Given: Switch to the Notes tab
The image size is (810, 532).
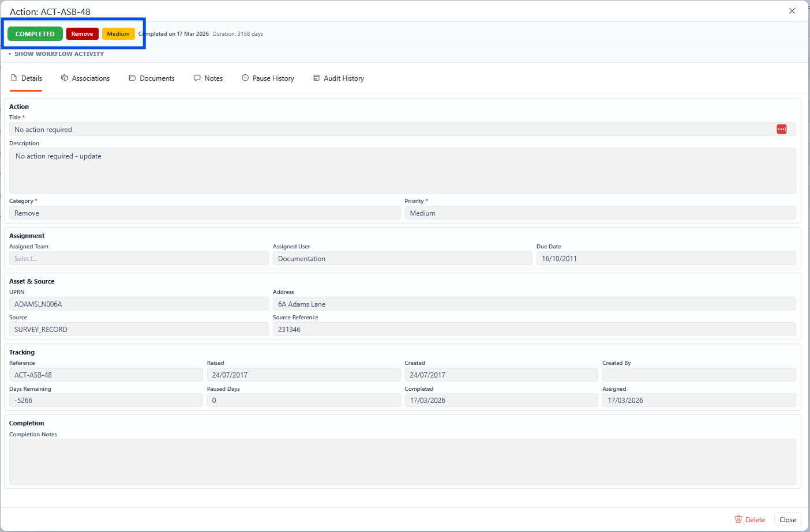Looking at the screenshot, I should [213, 78].
